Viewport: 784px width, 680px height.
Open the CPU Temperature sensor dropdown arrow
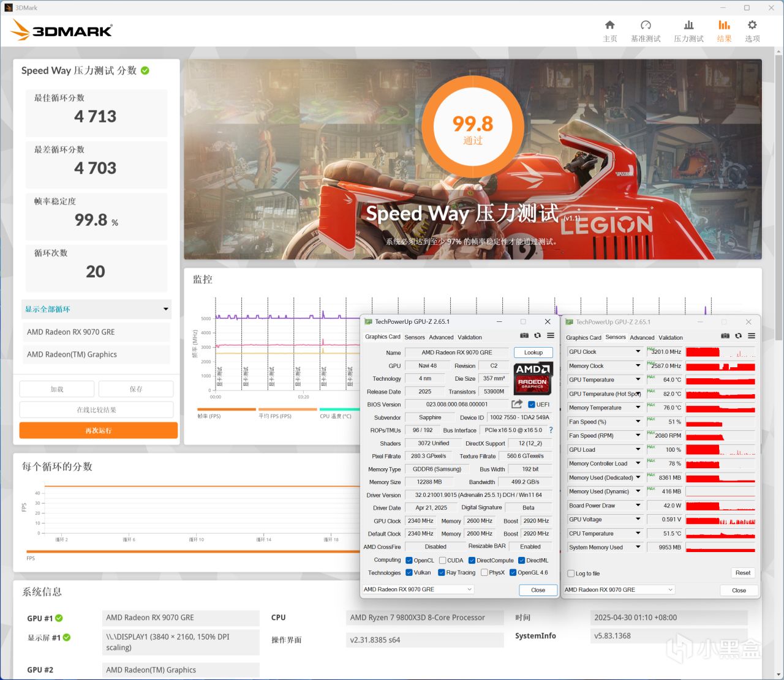point(638,534)
